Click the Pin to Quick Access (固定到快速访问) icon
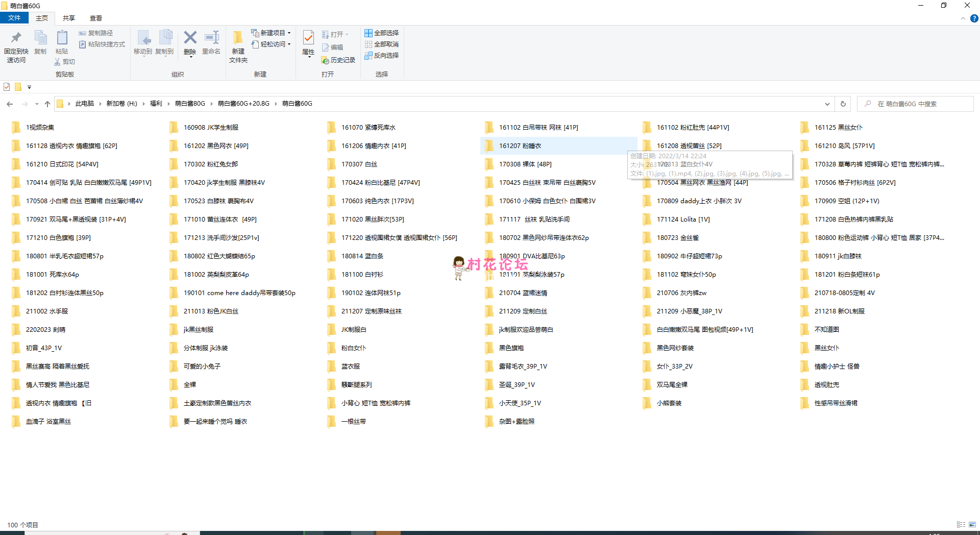Screen dimensions: 980x535 click(x=16, y=38)
